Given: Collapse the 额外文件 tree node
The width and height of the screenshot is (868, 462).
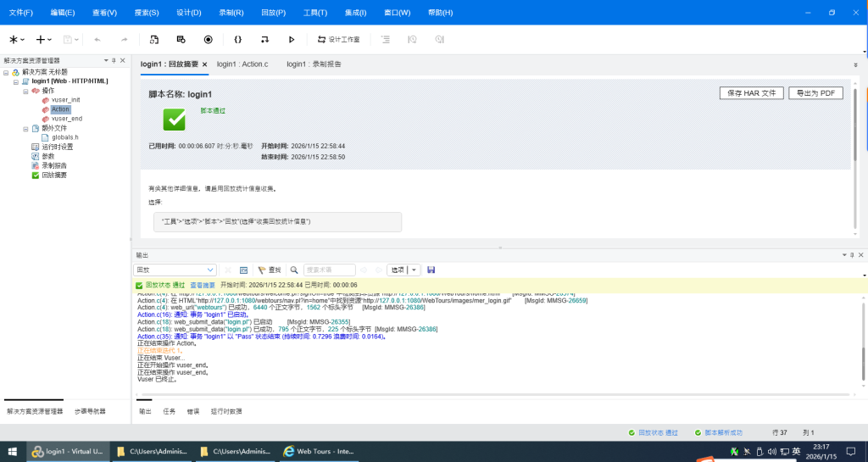Looking at the screenshot, I should tap(26, 128).
